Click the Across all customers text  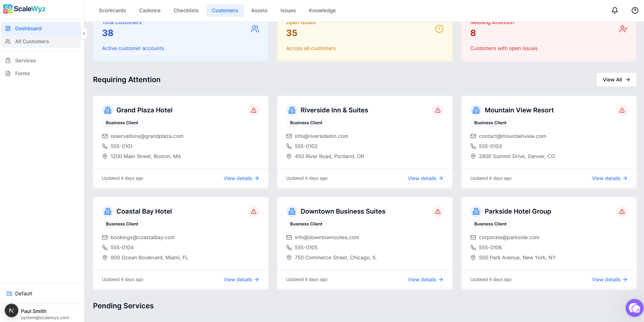click(x=311, y=48)
